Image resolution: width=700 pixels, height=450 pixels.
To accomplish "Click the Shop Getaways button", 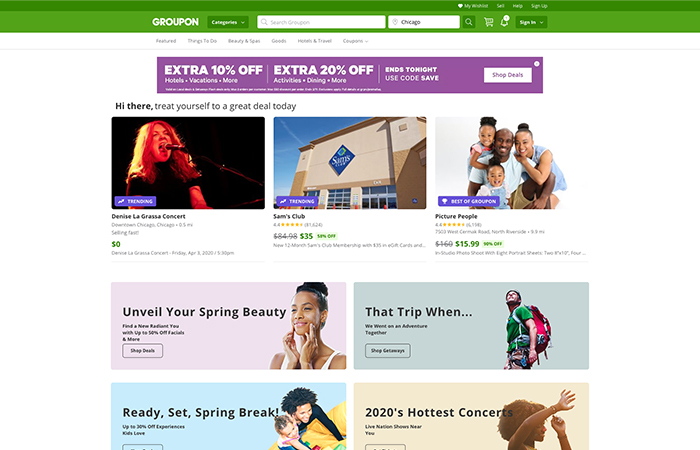I will [x=388, y=350].
